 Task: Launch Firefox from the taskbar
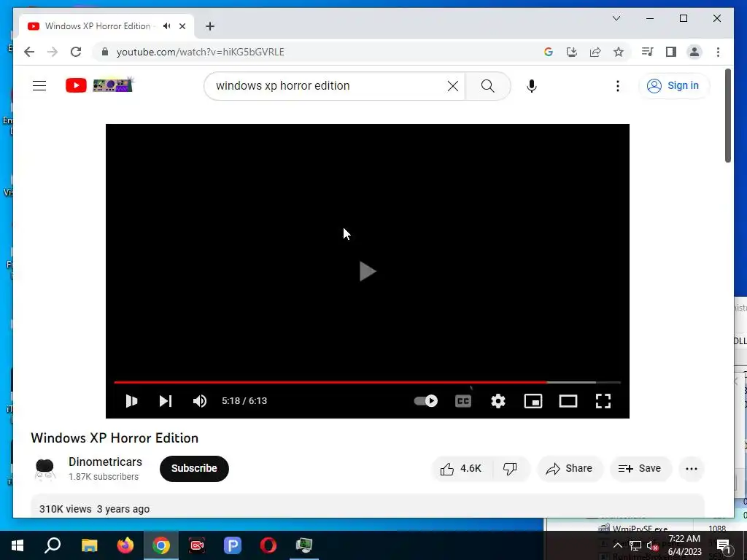[x=125, y=545]
